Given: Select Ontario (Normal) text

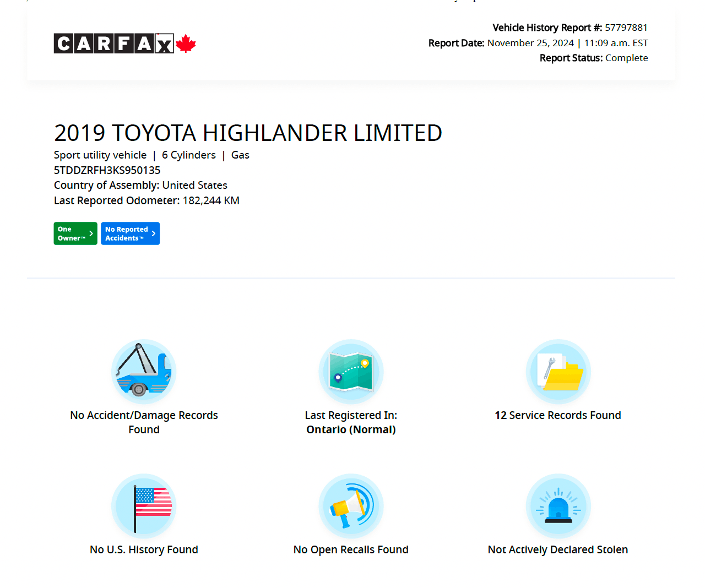Looking at the screenshot, I should tap(351, 429).
